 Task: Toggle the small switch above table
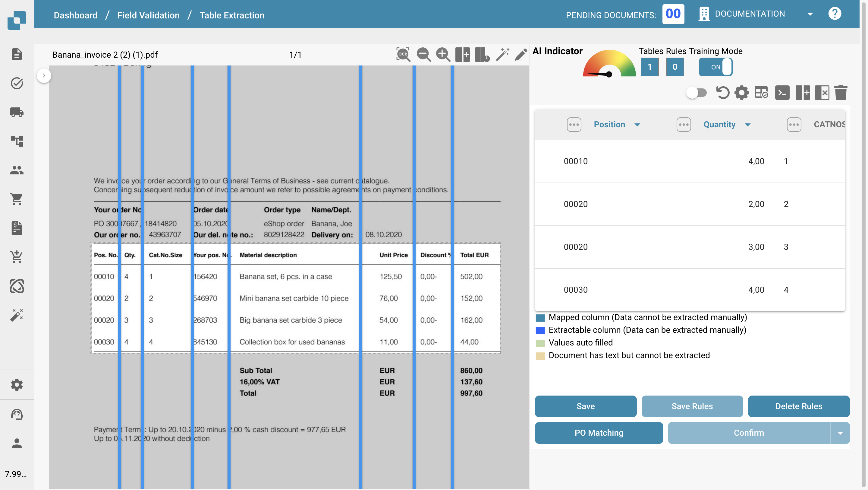[x=696, y=92]
